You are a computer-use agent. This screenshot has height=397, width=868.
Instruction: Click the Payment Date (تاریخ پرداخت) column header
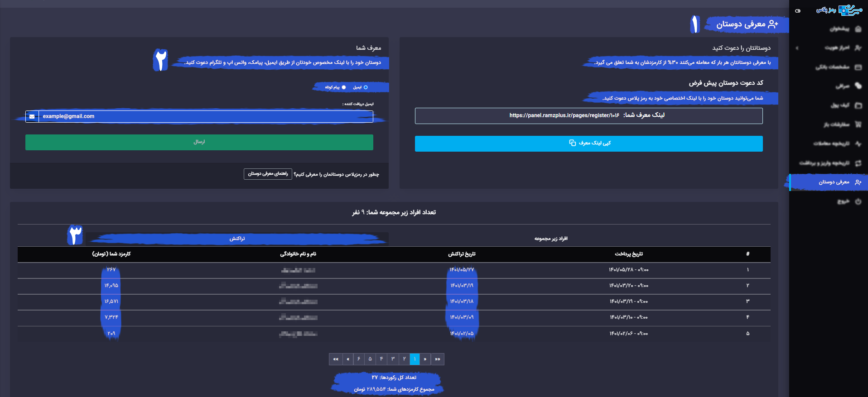(629, 254)
